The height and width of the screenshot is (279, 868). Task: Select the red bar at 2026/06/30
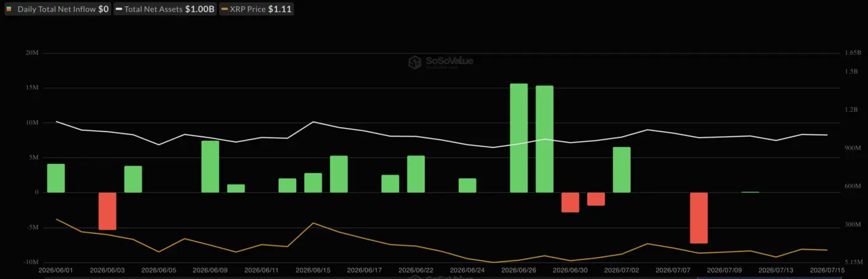pyautogui.click(x=570, y=203)
